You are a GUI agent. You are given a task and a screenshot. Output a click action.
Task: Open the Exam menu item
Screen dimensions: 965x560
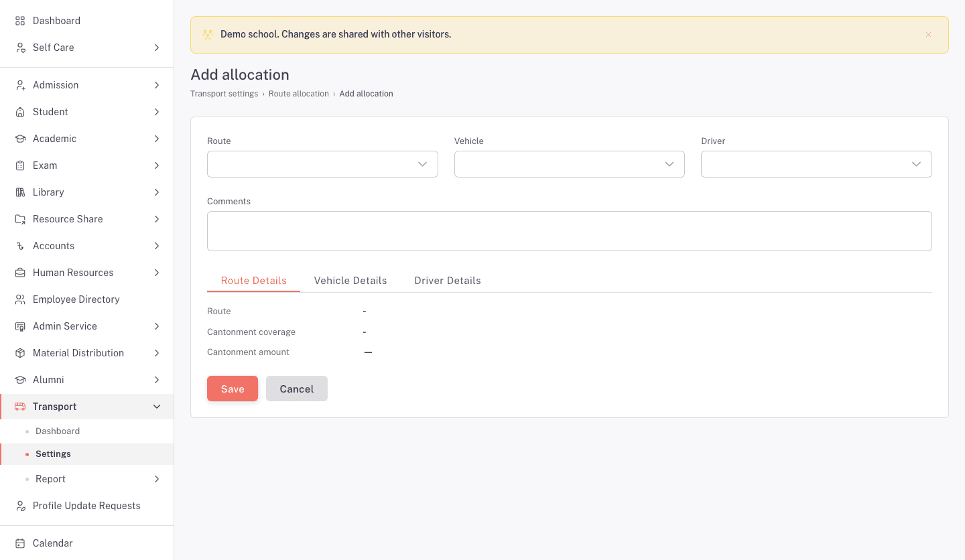[x=86, y=165]
